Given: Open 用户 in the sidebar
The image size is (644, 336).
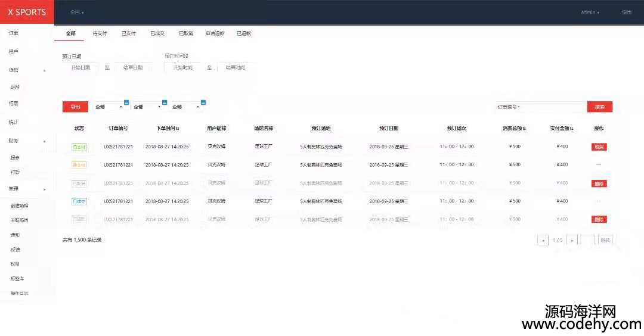Looking at the screenshot, I should pos(14,52).
